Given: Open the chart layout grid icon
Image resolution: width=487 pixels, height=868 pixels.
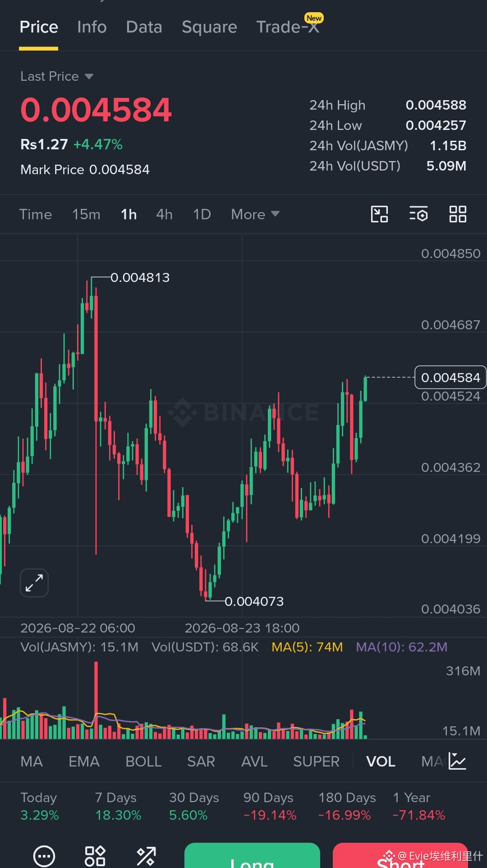Looking at the screenshot, I should pyautogui.click(x=458, y=214).
